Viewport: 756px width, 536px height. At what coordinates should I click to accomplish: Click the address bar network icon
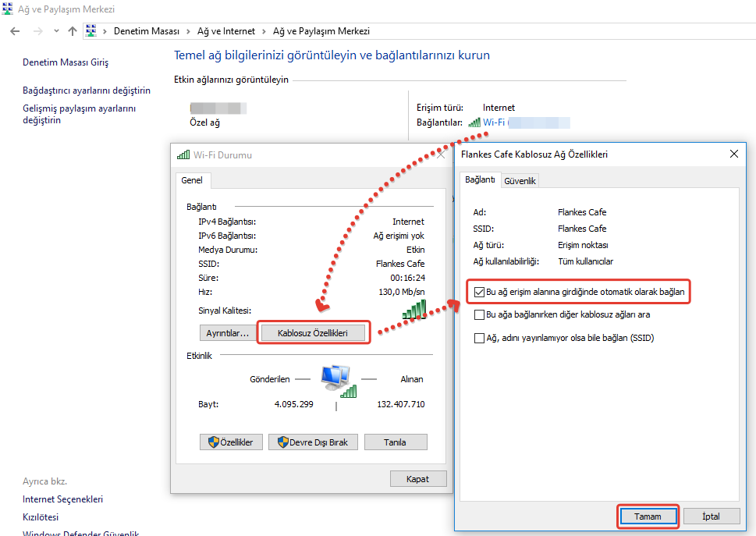coord(91,31)
